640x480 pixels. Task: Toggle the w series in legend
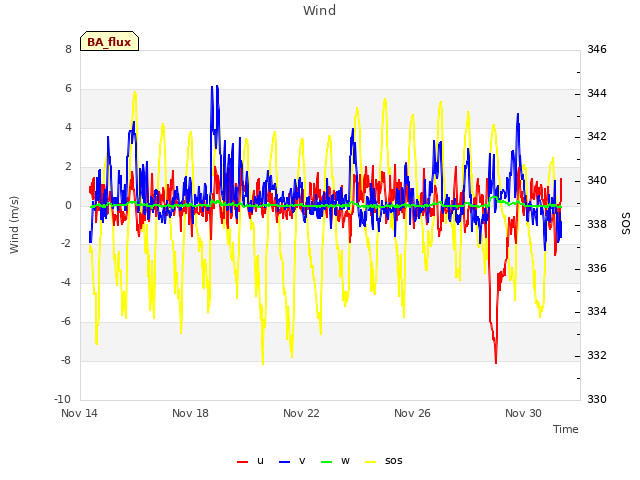(x=336, y=461)
